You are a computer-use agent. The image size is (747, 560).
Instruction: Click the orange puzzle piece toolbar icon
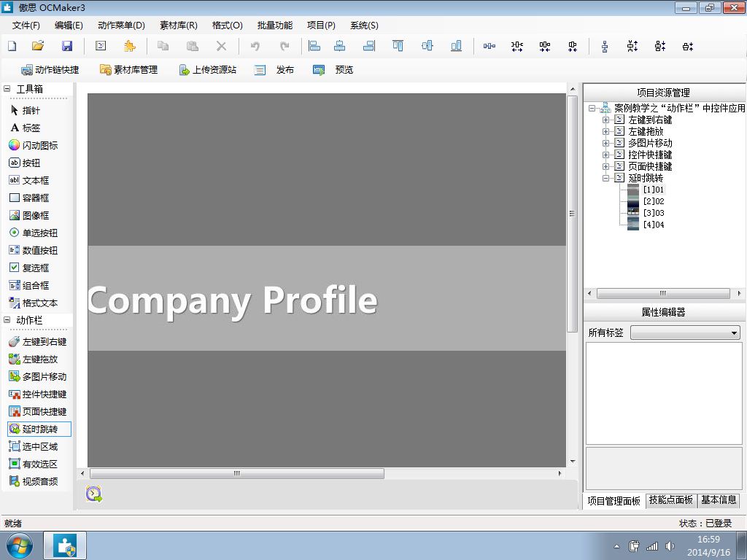[129, 46]
